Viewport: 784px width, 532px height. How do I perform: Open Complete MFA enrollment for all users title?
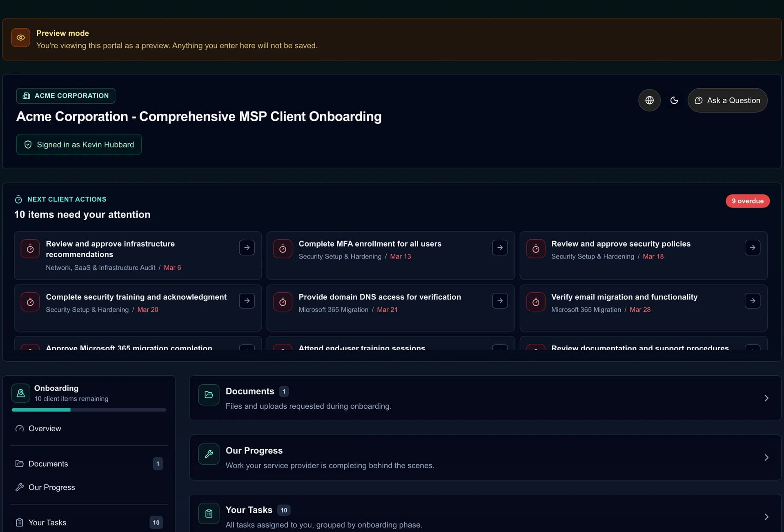tap(370, 244)
